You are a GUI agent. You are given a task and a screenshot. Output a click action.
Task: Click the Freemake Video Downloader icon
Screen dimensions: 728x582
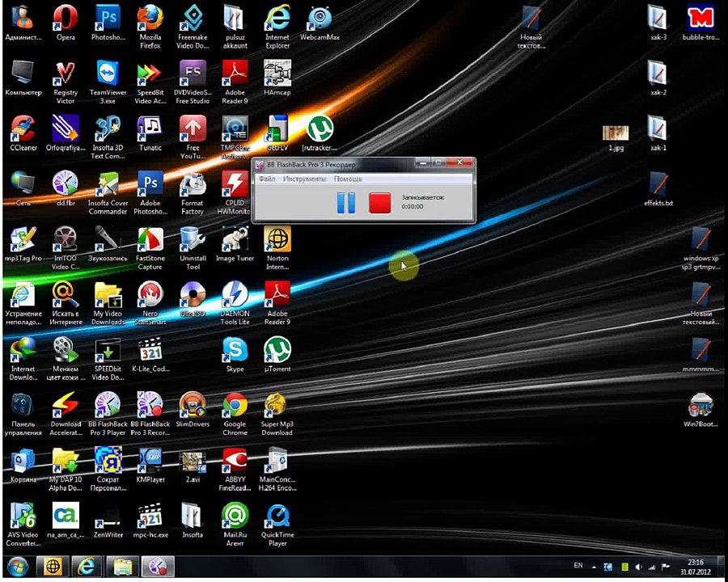coord(193,27)
